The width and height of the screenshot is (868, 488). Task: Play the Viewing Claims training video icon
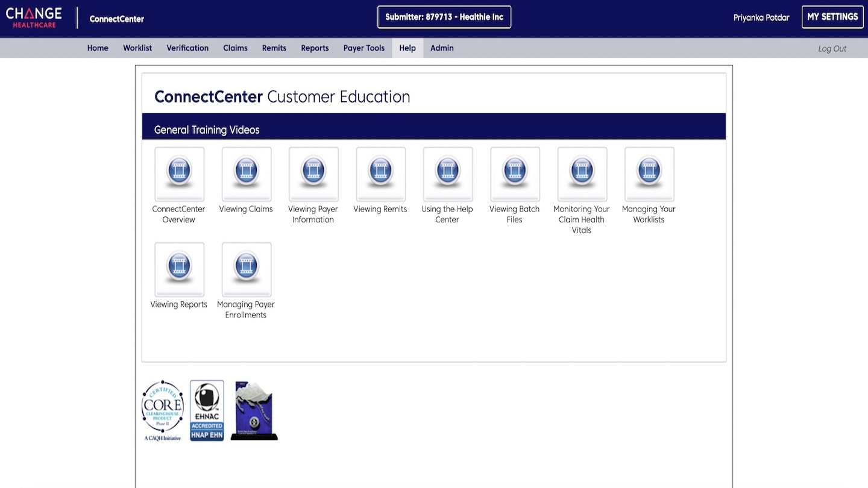pyautogui.click(x=247, y=174)
